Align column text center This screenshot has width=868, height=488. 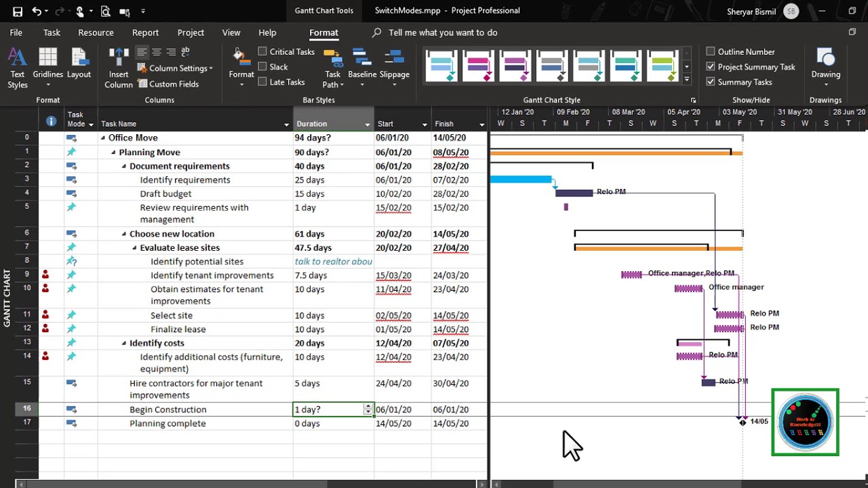coord(157,52)
